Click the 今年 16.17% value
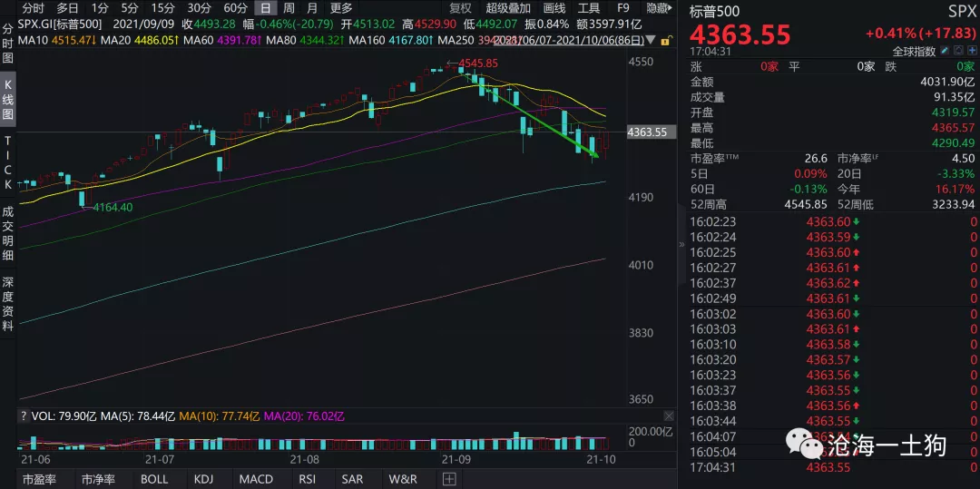Image resolution: width=980 pixels, height=489 pixels. click(x=953, y=190)
